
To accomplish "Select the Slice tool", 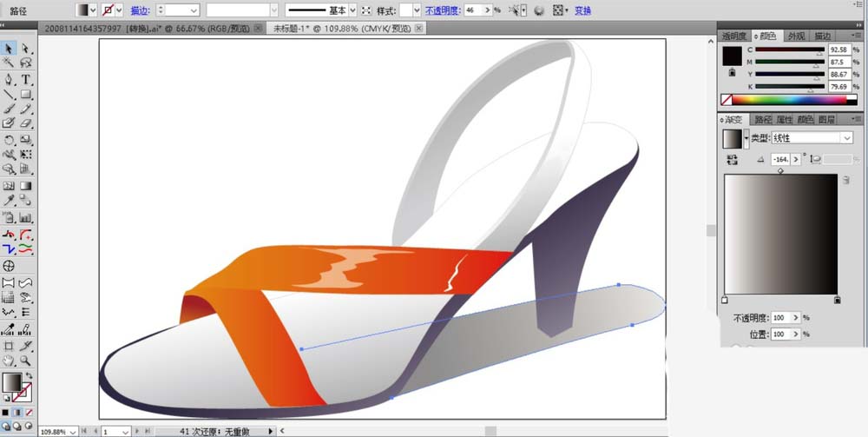I will pyautogui.click(x=25, y=346).
